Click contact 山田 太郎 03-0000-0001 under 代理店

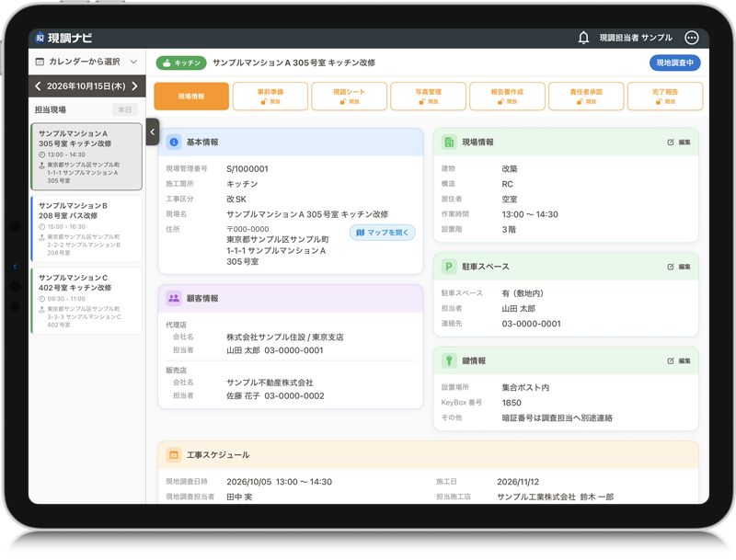click(x=275, y=350)
